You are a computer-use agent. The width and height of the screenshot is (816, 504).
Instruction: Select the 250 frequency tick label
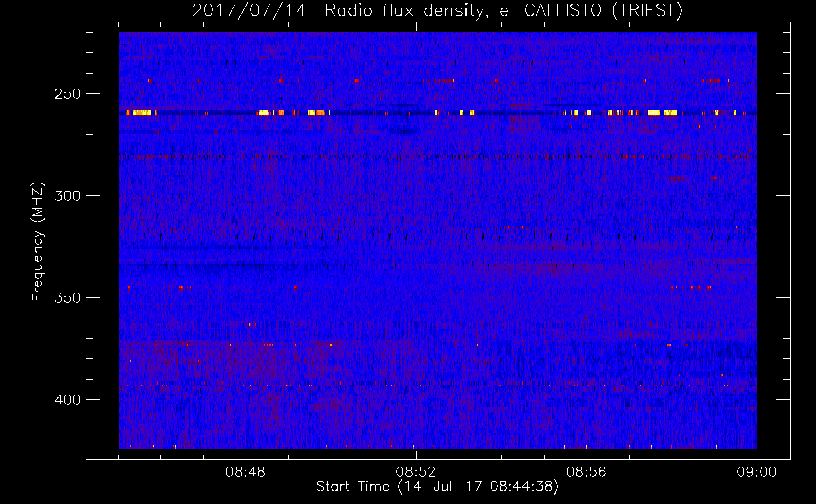pyautogui.click(x=68, y=94)
